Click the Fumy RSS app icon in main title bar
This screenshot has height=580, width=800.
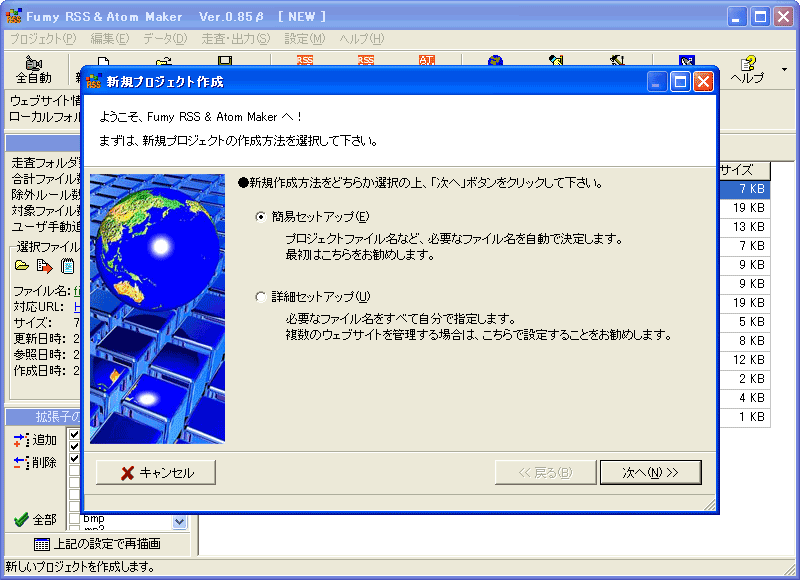pyautogui.click(x=13, y=16)
